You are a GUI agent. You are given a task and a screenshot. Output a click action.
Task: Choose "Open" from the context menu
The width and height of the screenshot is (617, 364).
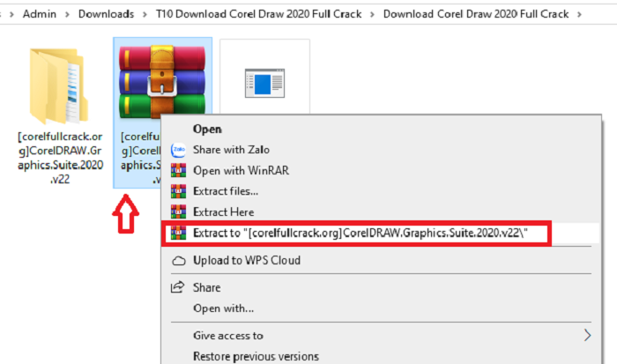(207, 130)
